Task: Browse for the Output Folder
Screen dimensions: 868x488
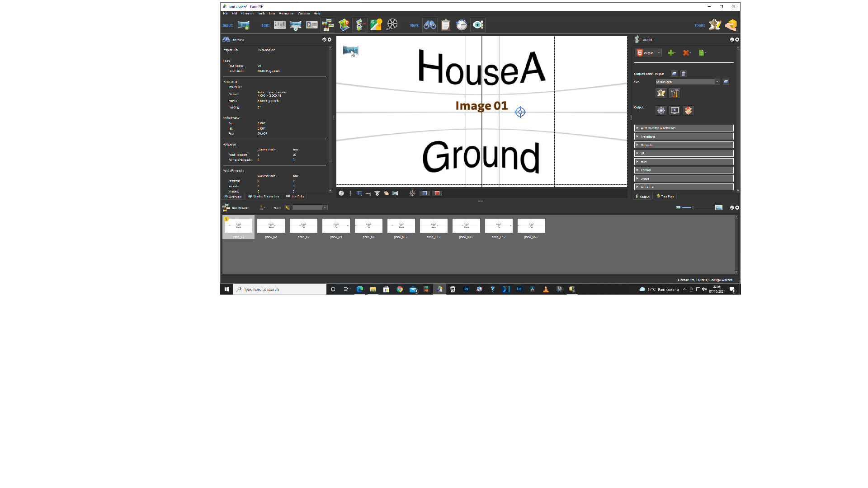Action: click(674, 74)
